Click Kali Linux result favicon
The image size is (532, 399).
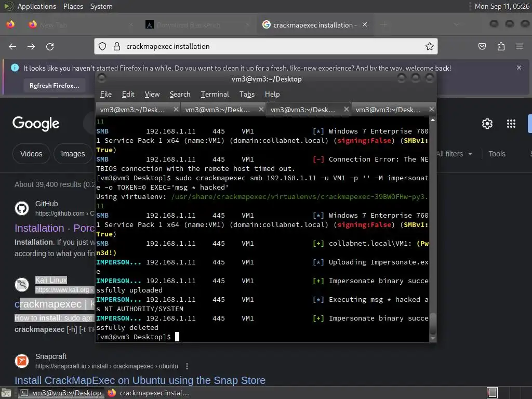tap(22, 285)
